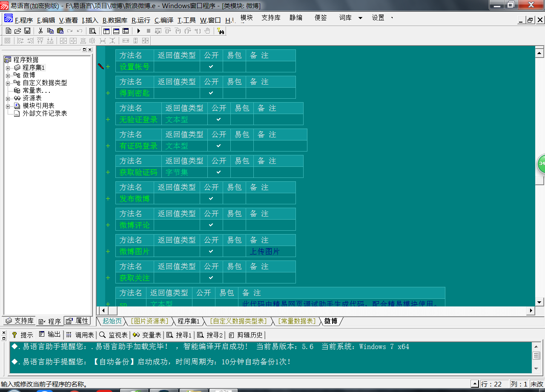Viewport: 545px width, 392px height.
Task: Expand the 程序集1 tree node
Action: pos(8,68)
